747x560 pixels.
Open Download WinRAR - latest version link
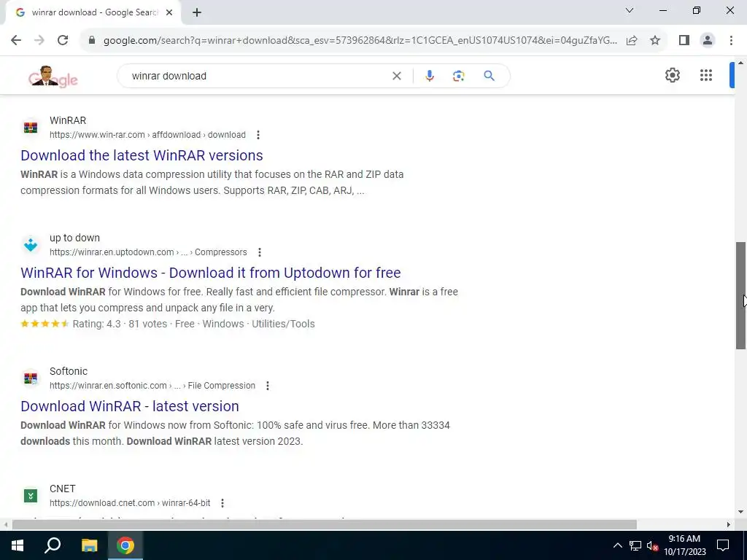coord(130,406)
